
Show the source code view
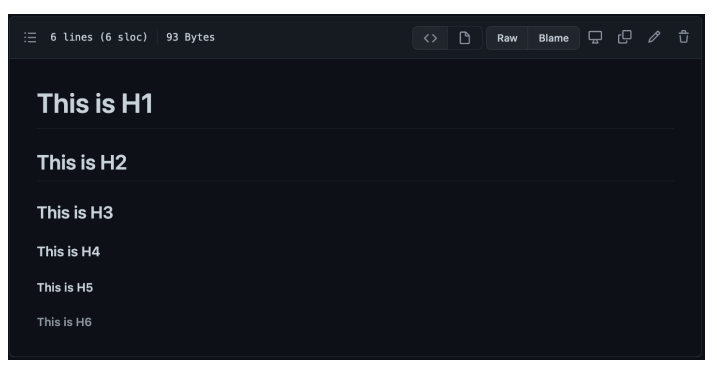tap(430, 38)
